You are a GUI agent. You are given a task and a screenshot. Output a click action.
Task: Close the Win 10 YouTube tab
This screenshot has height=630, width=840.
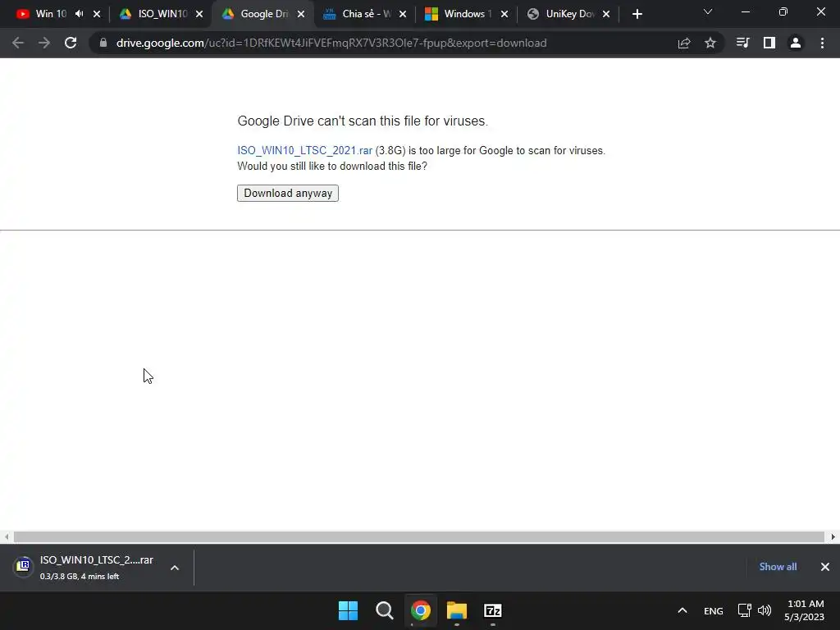point(97,14)
